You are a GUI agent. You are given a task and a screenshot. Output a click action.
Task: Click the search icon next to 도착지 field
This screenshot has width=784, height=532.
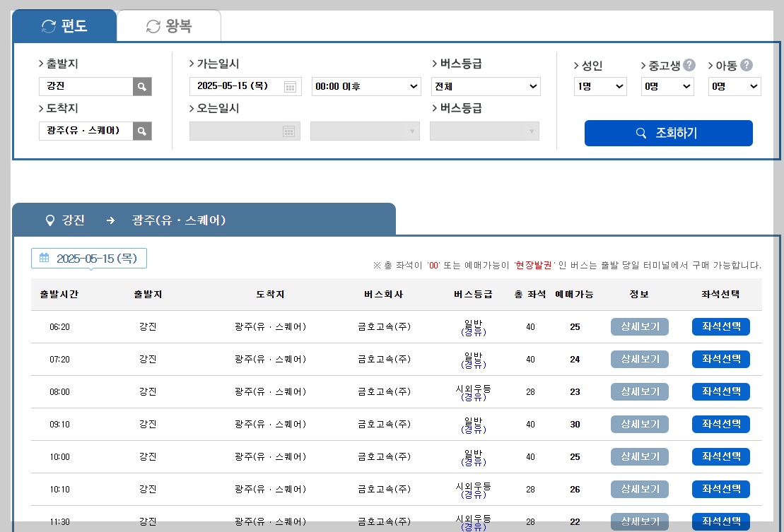click(141, 131)
